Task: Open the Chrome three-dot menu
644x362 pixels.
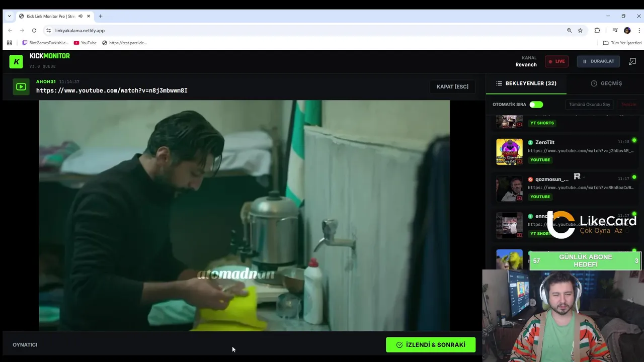Action: coord(639,31)
